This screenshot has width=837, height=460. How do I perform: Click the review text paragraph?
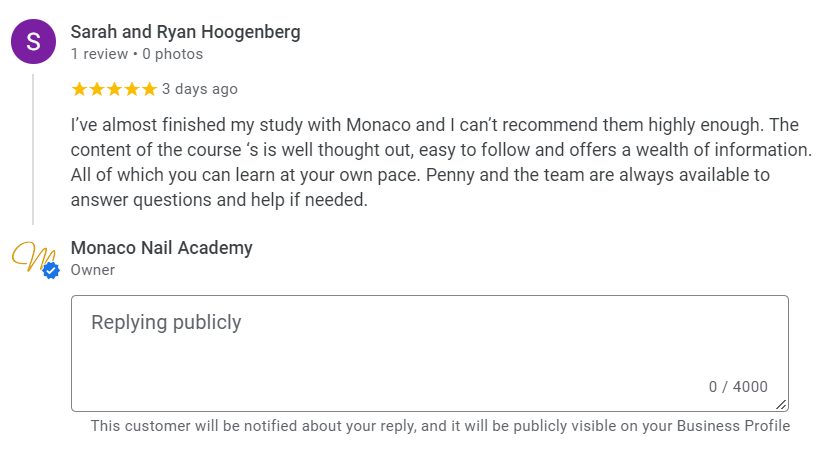440,163
